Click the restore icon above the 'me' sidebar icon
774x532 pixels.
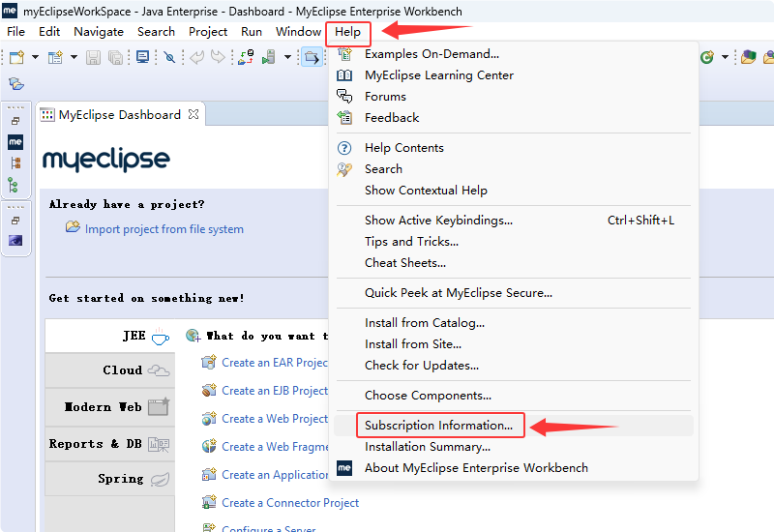pyautogui.click(x=15, y=120)
